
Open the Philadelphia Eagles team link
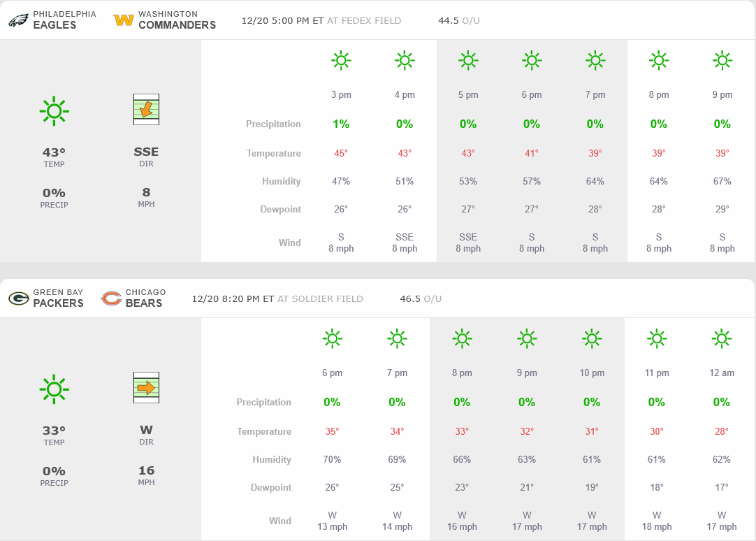click(x=54, y=20)
